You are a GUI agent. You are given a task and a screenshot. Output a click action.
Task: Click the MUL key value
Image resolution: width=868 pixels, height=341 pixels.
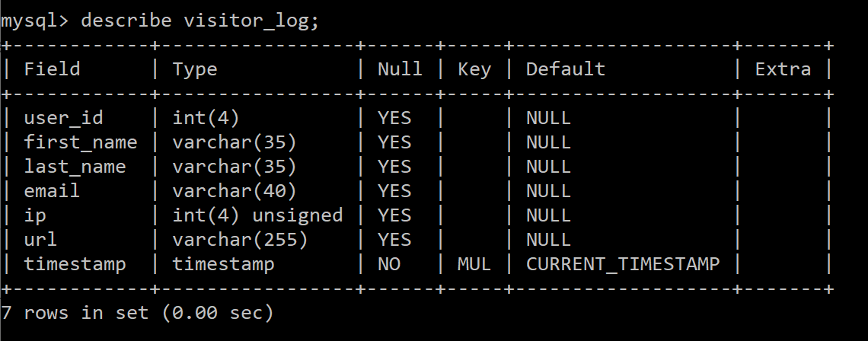(x=474, y=264)
